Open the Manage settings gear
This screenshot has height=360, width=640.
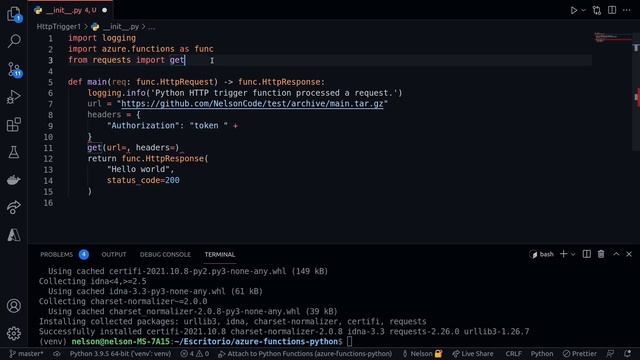tap(14, 333)
